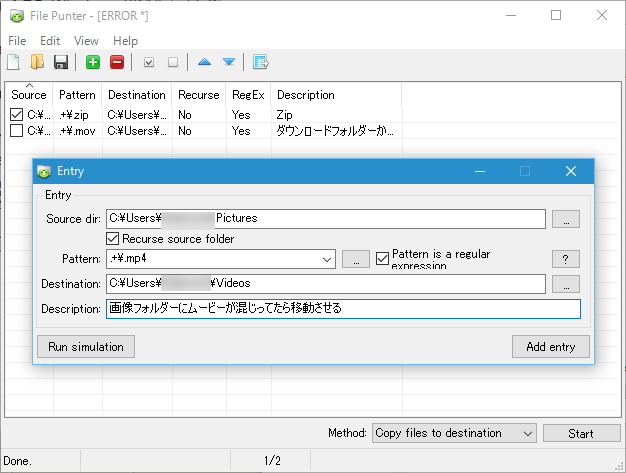Move entry up with blue up arrow
Image resolution: width=626 pixels, height=473 pixels.
coord(204,62)
